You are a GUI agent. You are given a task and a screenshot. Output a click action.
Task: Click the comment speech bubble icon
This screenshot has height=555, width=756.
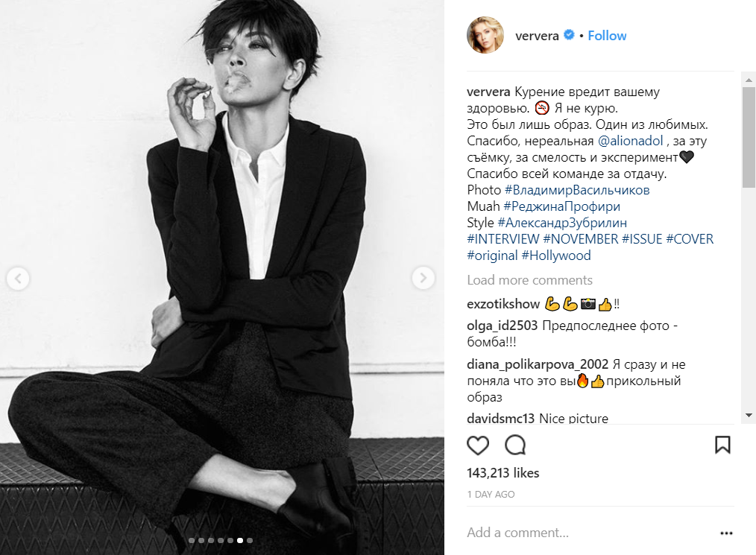click(515, 445)
